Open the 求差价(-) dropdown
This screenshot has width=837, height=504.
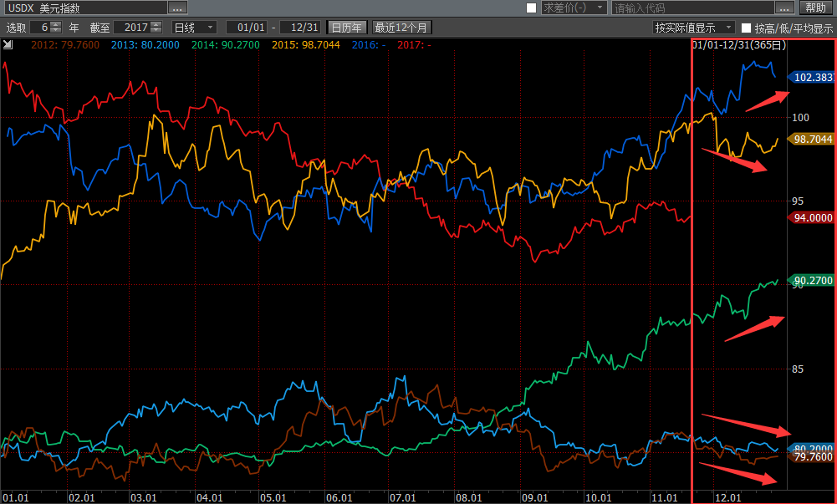pos(574,8)
